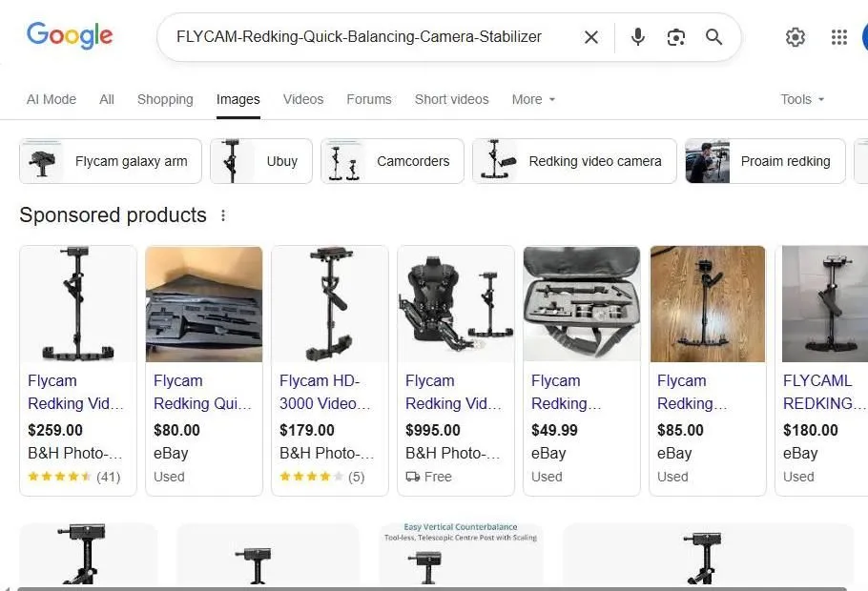
Task: Click eBay seller under $80.00
Action: (171, 453)
